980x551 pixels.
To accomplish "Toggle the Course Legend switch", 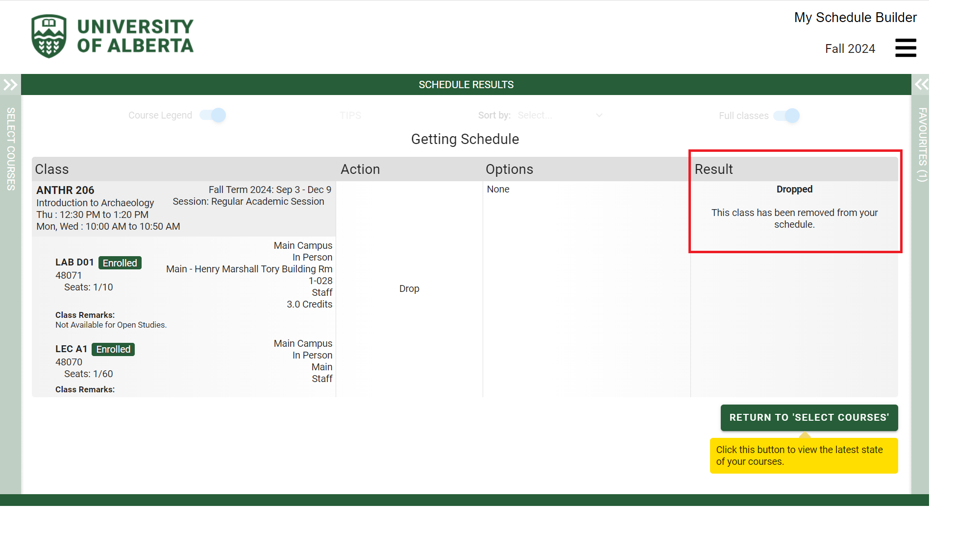I will tap(213, 115).
